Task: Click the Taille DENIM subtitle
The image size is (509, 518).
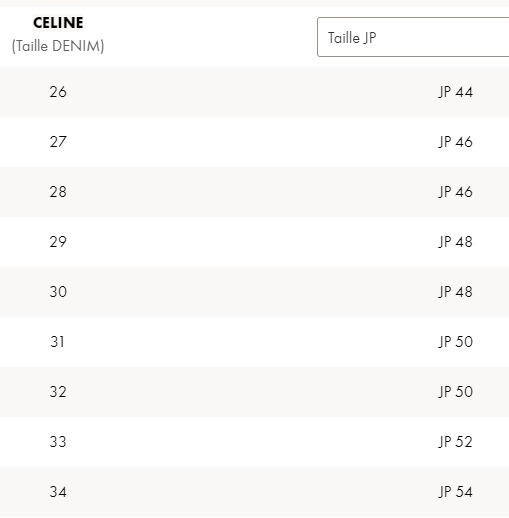Action: (x=58, y=46)
